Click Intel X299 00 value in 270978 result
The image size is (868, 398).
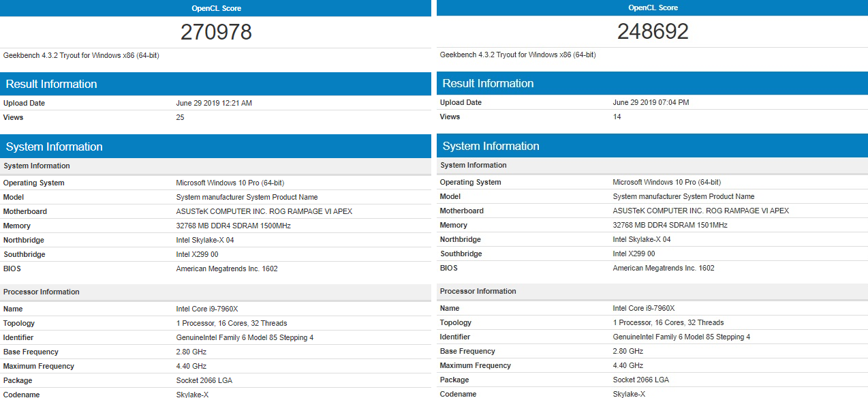(197, 254)
